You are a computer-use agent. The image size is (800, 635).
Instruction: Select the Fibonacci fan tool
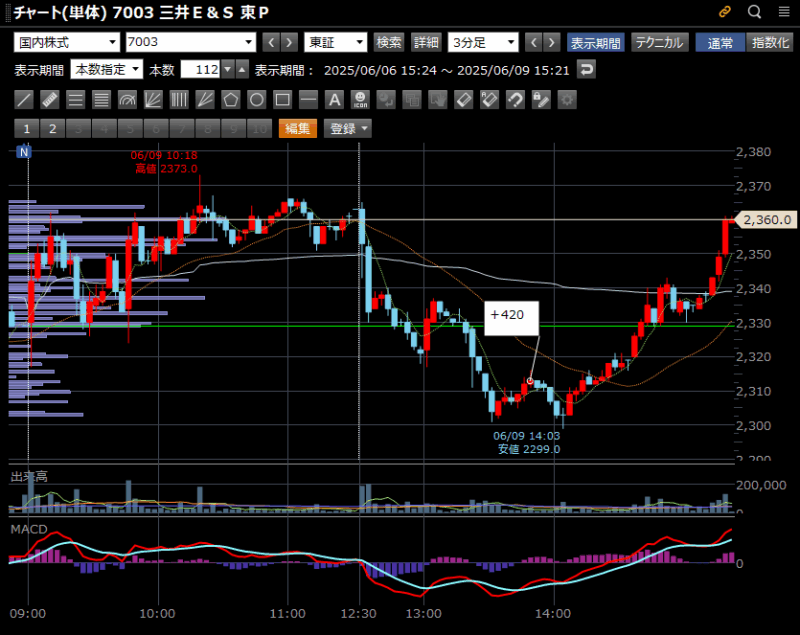point(153,99)
